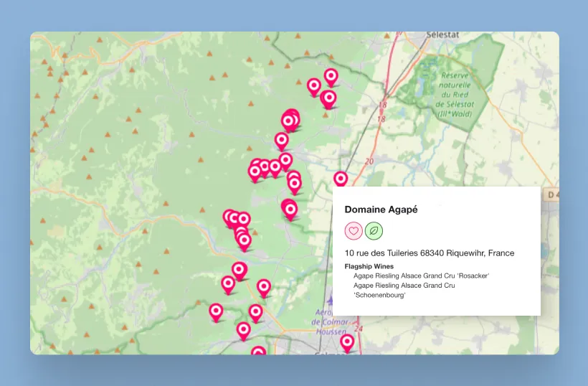Click the pink heart favorite icon
Screen dimensions: 588x386
pyautogui.click(x=353, y=231)
